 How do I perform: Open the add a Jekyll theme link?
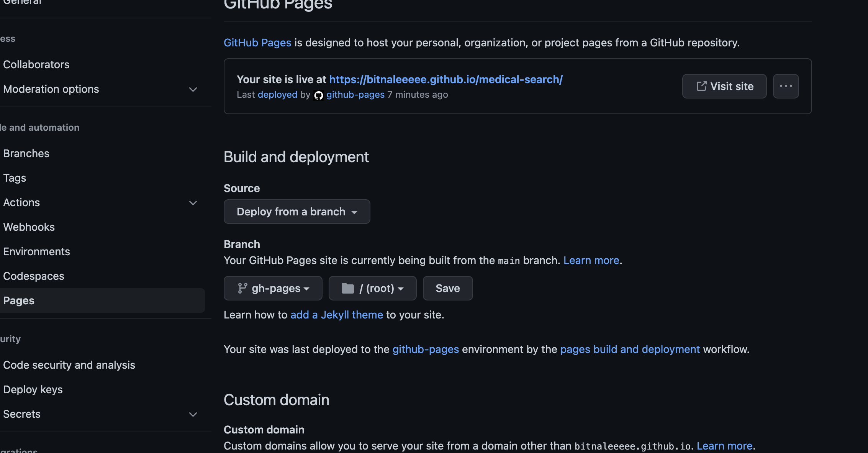(336, 315)
